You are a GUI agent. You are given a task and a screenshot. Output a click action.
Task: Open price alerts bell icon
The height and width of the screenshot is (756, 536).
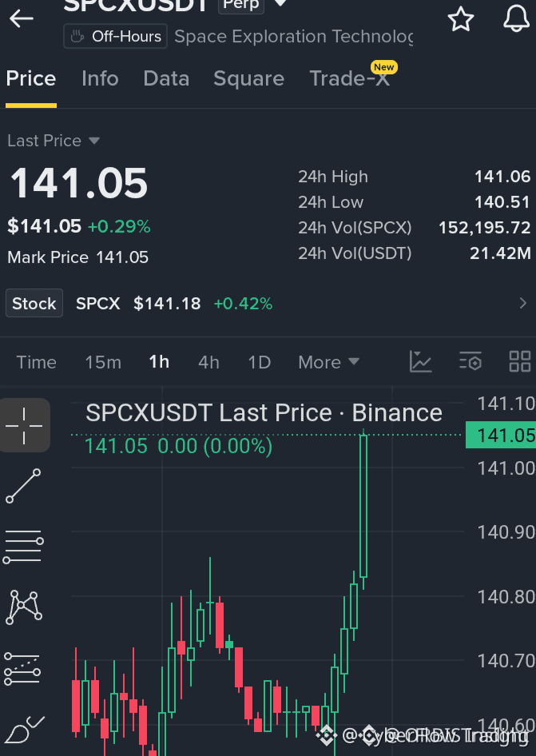coord(516,19)
